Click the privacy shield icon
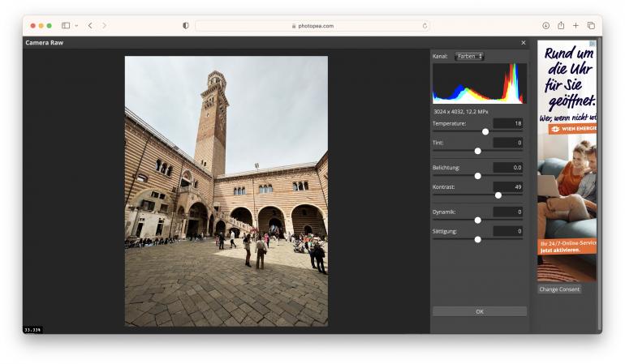Viewport: 625px width, 364px height. [185, 25]
